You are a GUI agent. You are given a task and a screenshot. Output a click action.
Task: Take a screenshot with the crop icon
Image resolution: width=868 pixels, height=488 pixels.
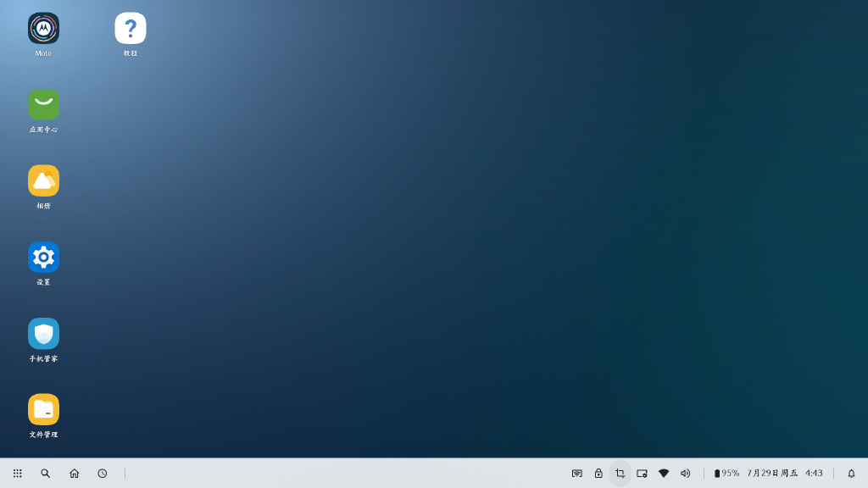(620, 474)
